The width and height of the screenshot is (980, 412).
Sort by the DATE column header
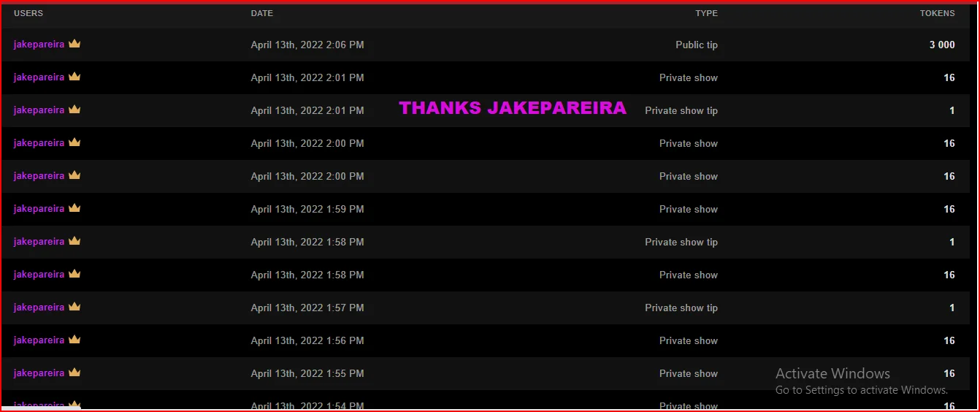coord(262,13)
